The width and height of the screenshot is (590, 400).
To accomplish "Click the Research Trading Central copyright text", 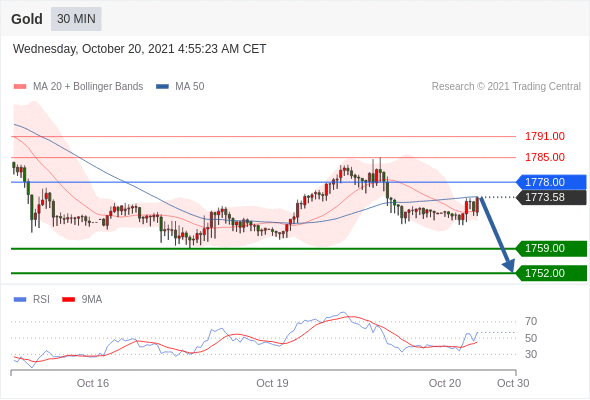I will coord(506,87).
